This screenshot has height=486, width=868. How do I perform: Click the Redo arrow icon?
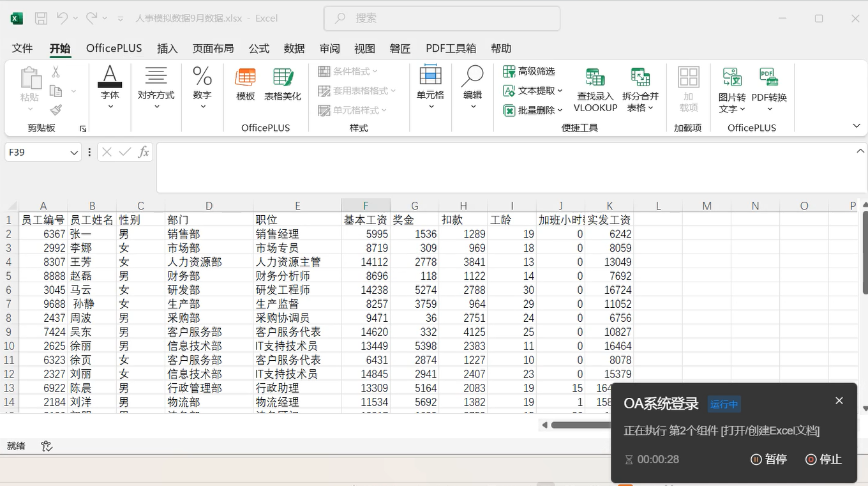coord(91,19)
